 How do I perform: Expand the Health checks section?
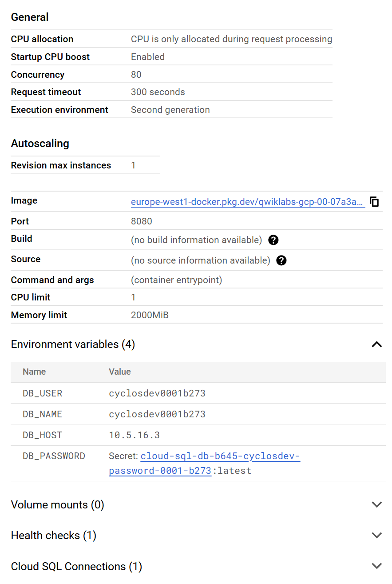click(376, 535)
